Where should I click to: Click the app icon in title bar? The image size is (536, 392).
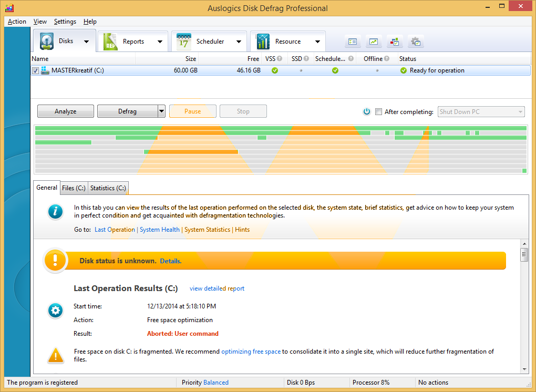point(9,7)
